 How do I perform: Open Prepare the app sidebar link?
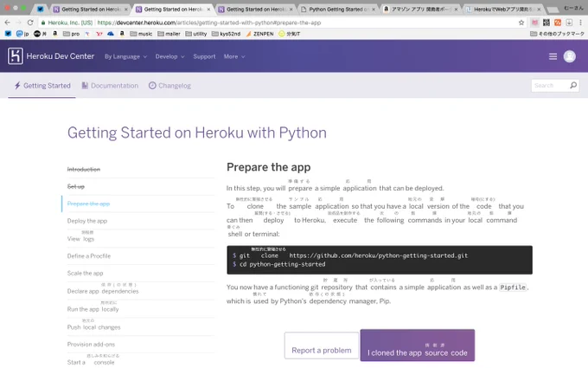88,203
